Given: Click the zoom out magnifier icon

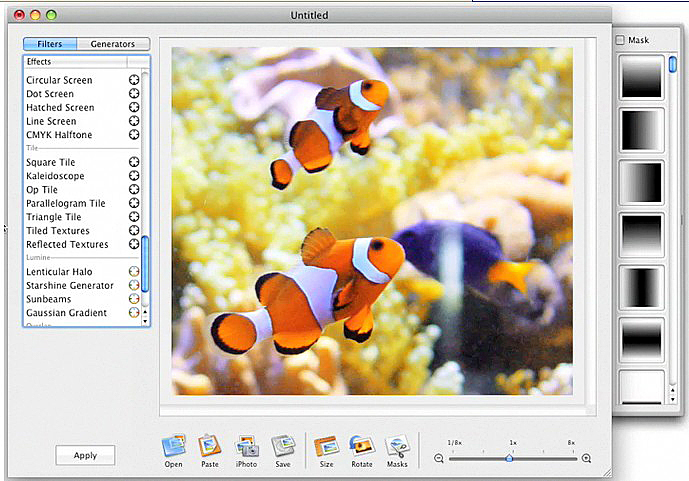Looking at the screenshot, I should [x=439, y=458].
